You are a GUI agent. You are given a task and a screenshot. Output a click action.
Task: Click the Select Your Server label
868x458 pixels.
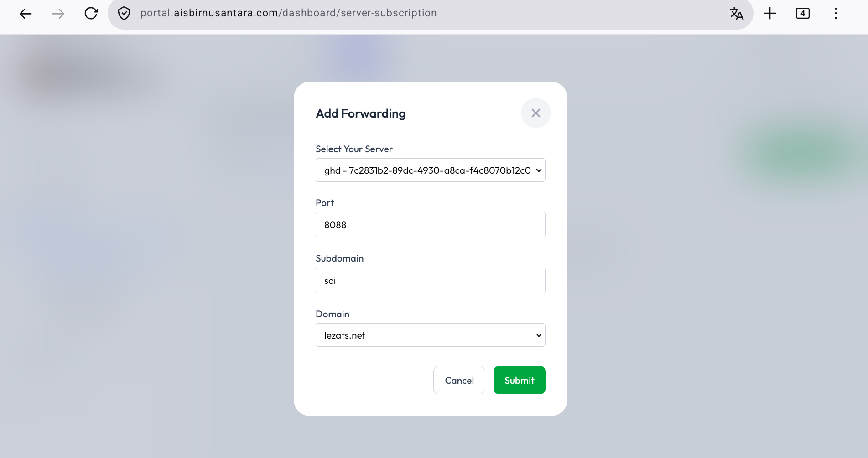pyautogui.click(x=354, y=149)
